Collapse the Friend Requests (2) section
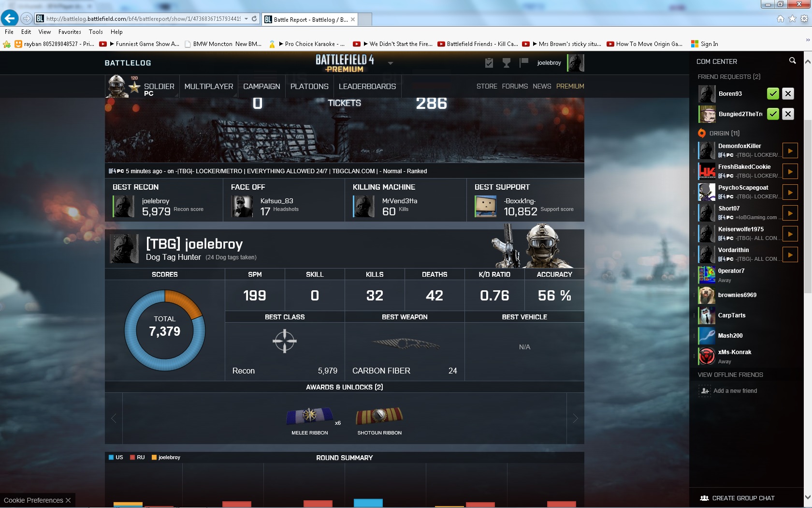Screen dimensions: 812x508 [x=729, y=76]
